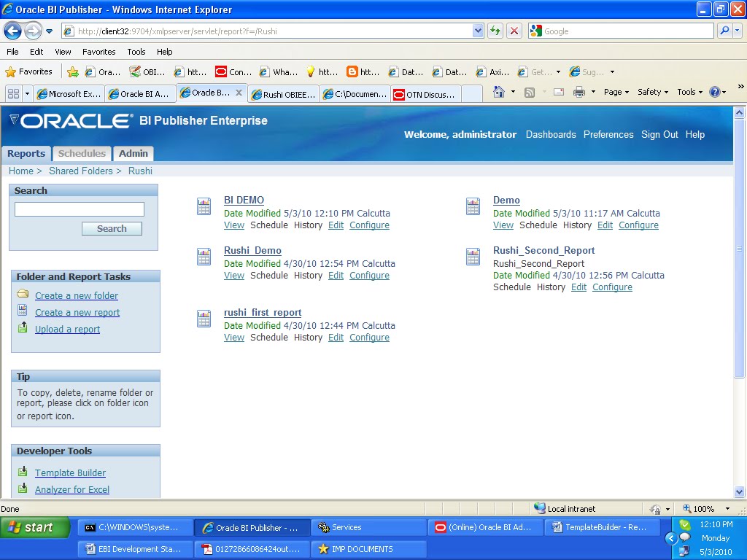The width and height of the screenshot is (747, 560).
Task: Open the recent pages dropdown arrow
Action: point(49,31)
